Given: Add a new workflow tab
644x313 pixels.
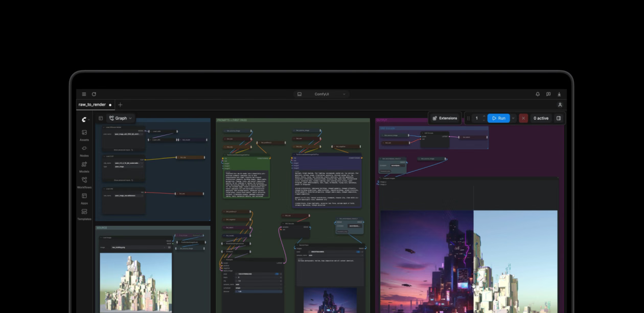Looking at the screenshot, I should [120, 105].
